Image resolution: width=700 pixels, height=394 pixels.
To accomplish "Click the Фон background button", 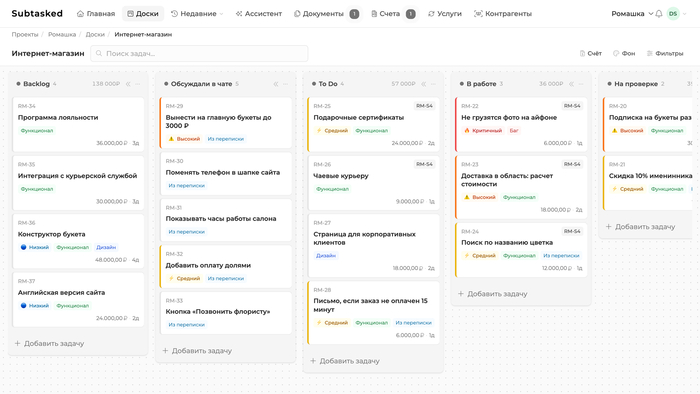I will tap(624, 54).
